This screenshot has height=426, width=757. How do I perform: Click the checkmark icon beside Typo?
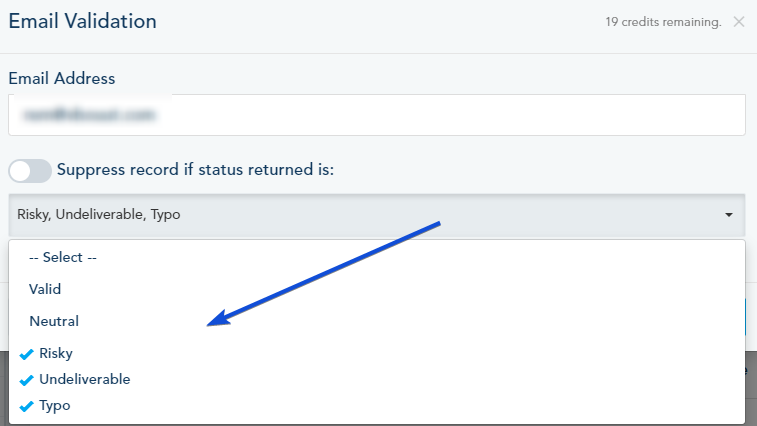[26, 406]
